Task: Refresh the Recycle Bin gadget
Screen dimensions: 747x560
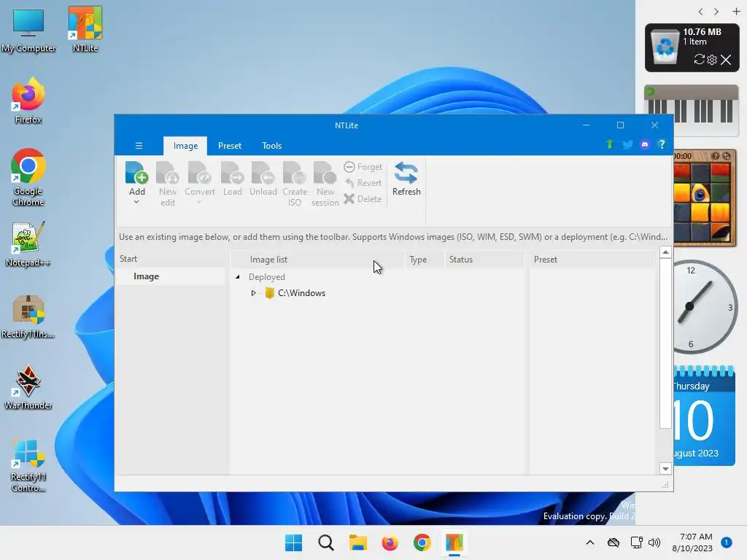Action: [x=700, y=60]
